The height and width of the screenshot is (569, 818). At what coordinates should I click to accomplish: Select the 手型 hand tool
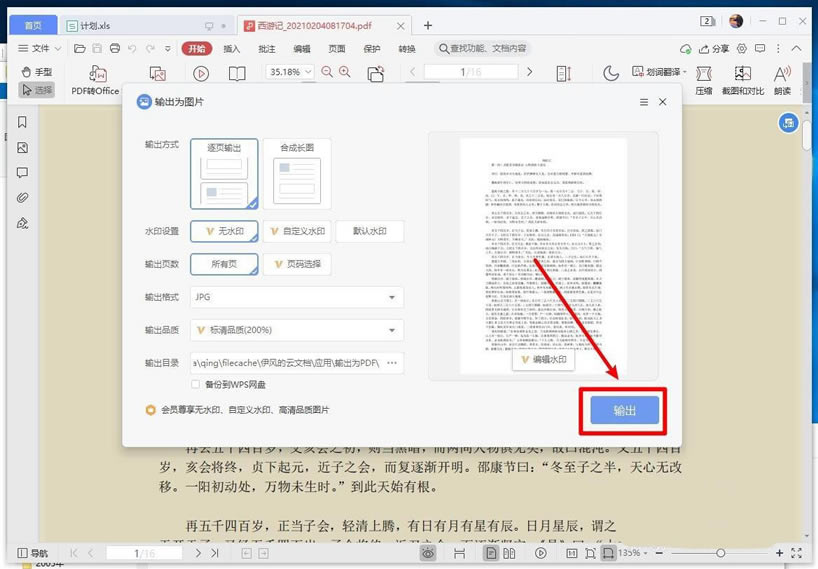37,72
